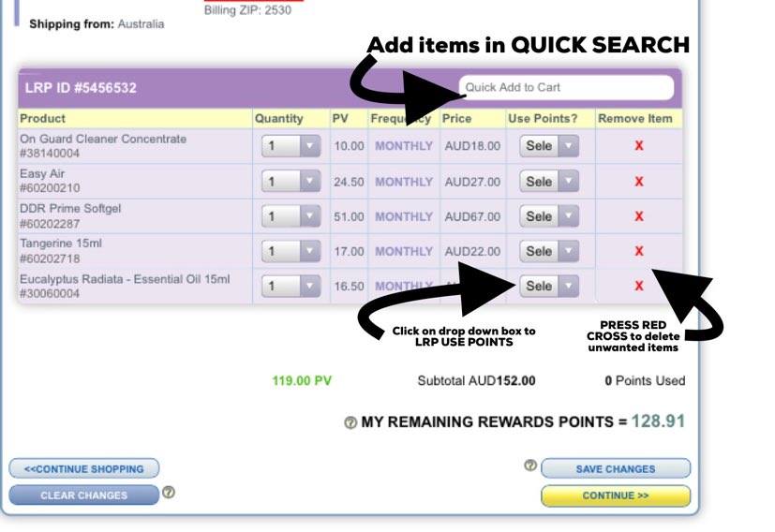775x532 pixels.
Task: Remove On Guard Cleaner Concentrate with red X
Action: [638, 146]
